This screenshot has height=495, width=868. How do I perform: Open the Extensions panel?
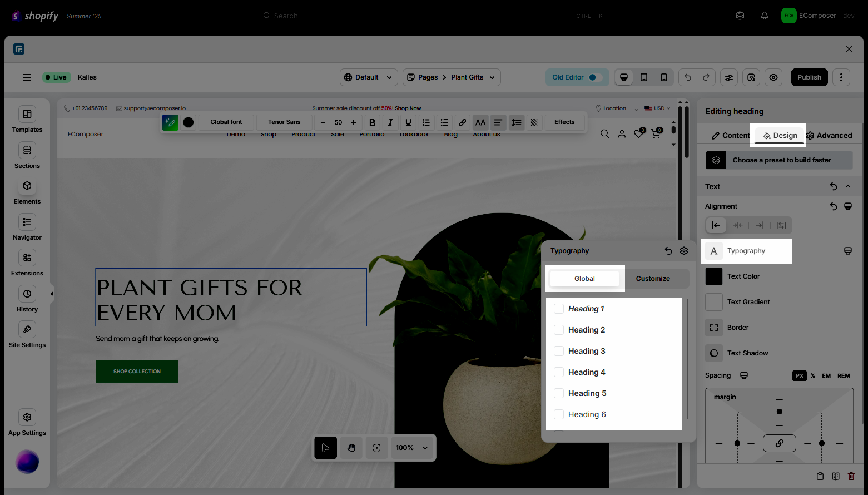(27, 263)
